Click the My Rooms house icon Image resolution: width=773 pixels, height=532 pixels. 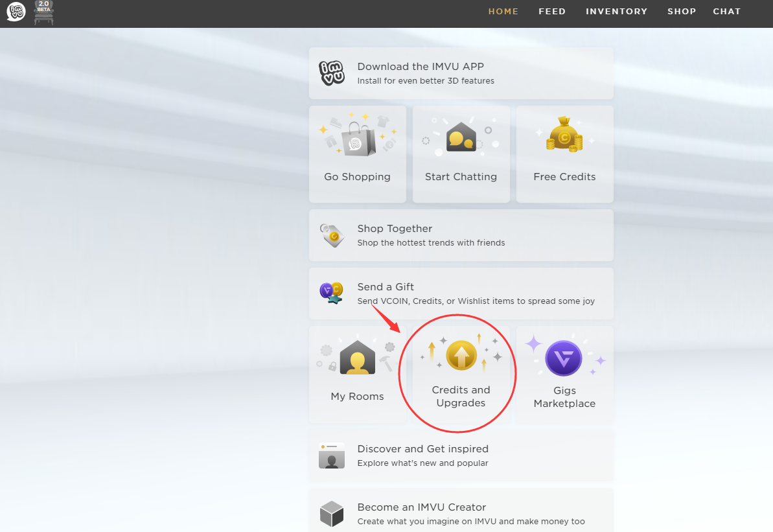point(358,358)
